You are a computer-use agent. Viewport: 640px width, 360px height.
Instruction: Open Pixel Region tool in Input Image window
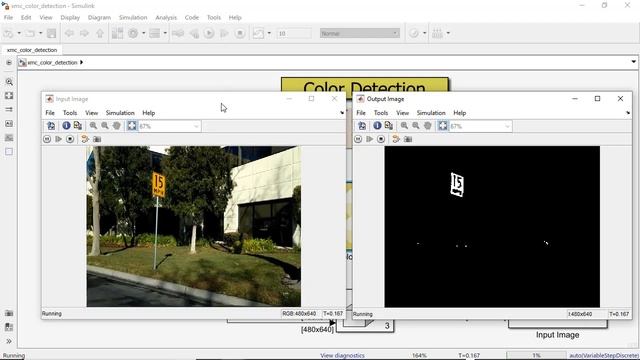pos(78,126)
